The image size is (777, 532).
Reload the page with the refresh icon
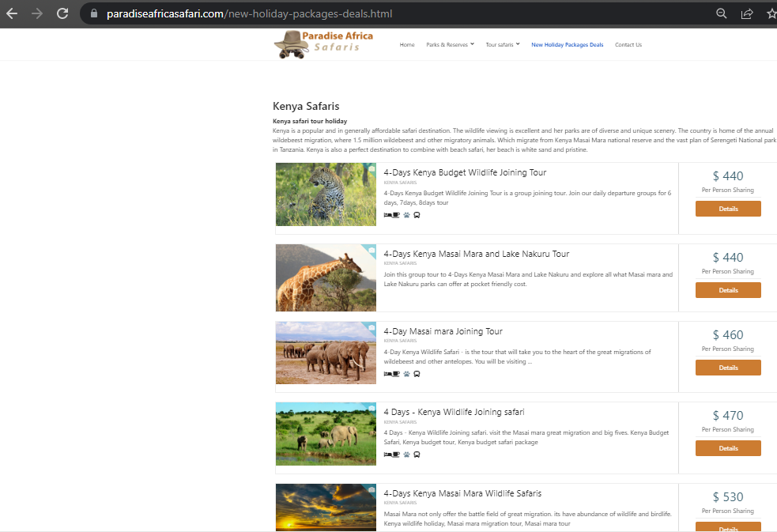(x=62, y=13)
